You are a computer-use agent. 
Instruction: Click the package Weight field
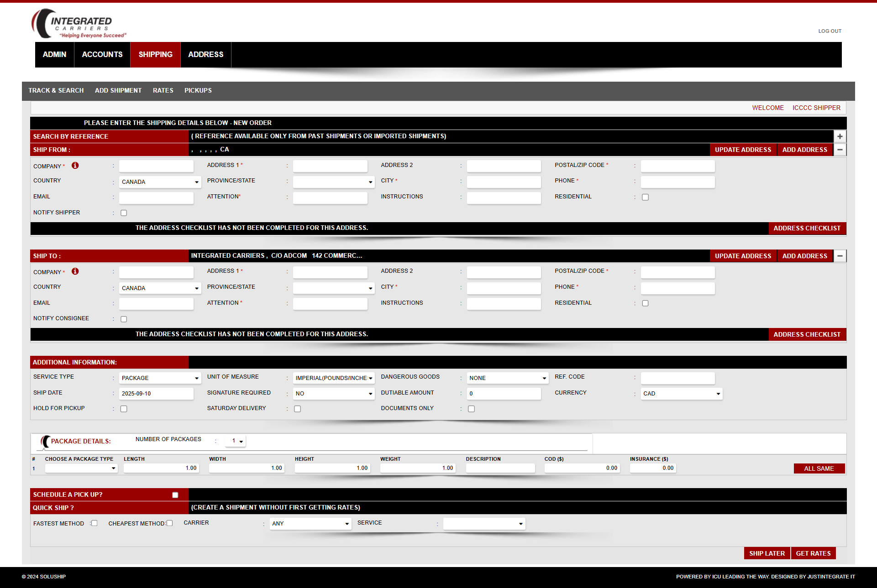click(417, 468)
